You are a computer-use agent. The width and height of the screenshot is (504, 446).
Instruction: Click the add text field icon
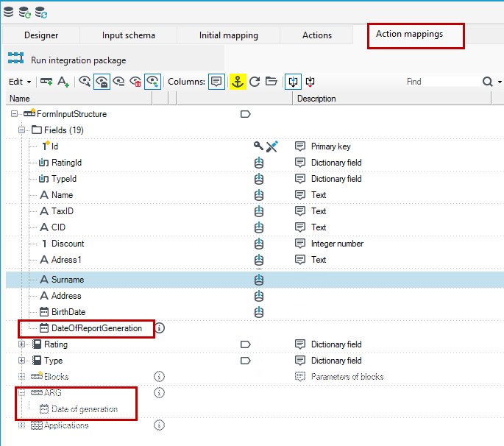(63, 82)
